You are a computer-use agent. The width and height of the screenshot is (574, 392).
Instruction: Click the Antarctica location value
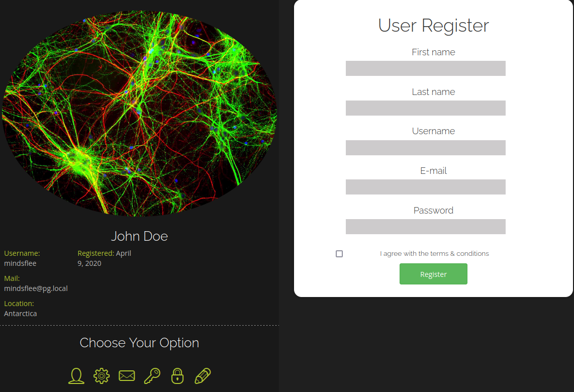[21, 314]
